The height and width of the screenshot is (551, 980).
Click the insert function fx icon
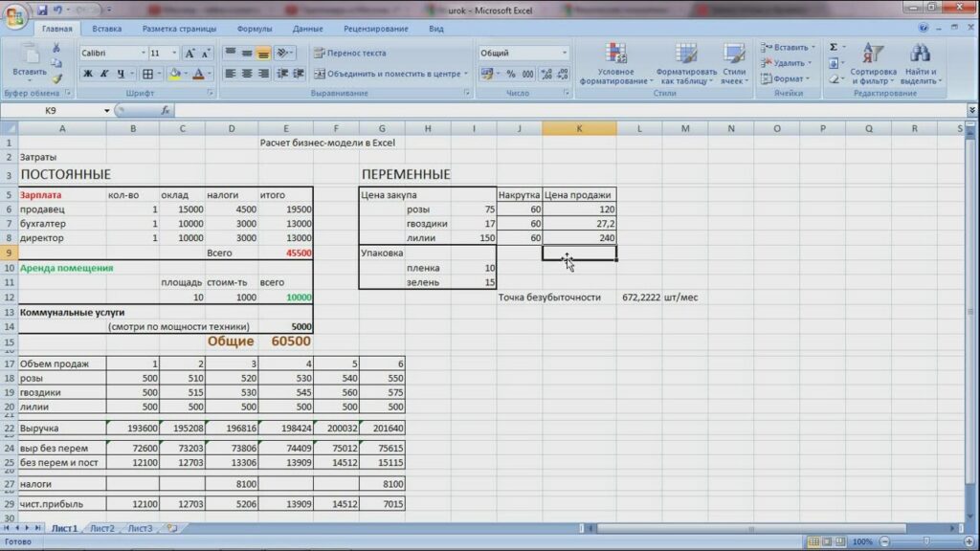(166, 110)
